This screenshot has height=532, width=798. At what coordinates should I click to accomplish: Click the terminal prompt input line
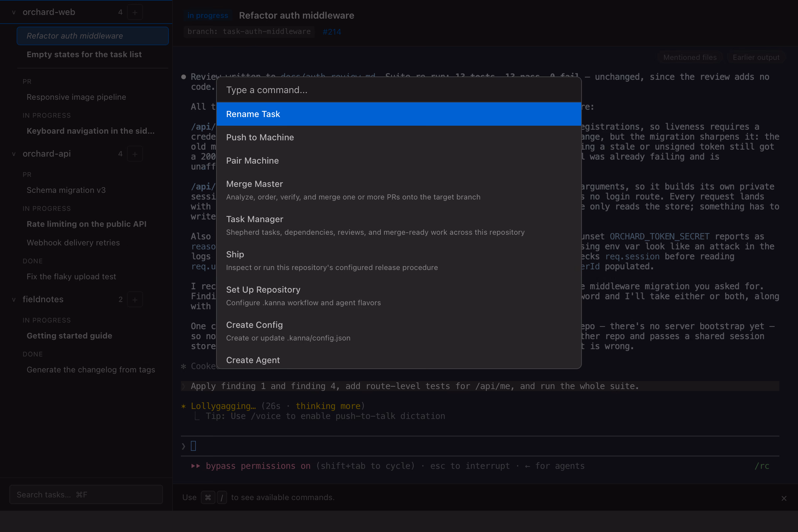click(x=480, y=446)
